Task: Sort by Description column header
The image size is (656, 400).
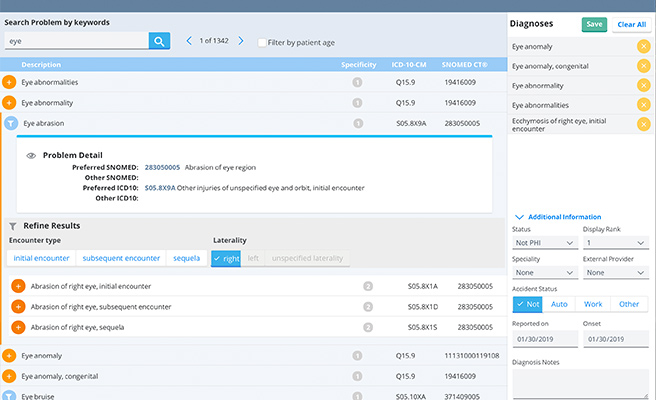Action: 41,64
